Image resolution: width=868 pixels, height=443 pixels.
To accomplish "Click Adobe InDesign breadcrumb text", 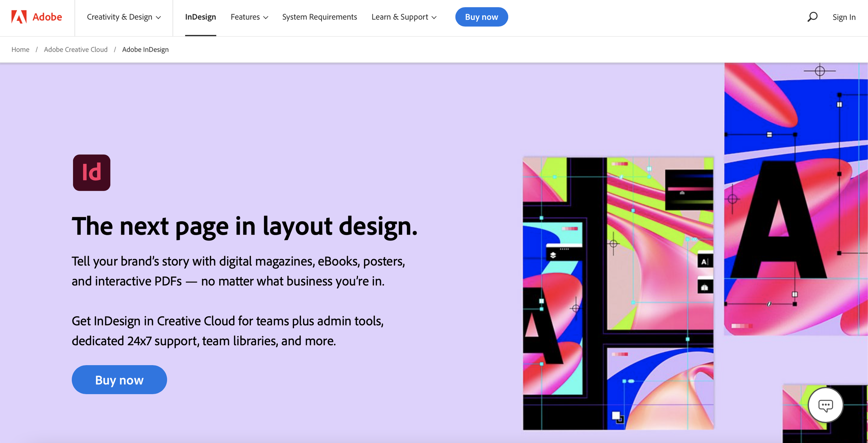I will click(x=145, y=49).
